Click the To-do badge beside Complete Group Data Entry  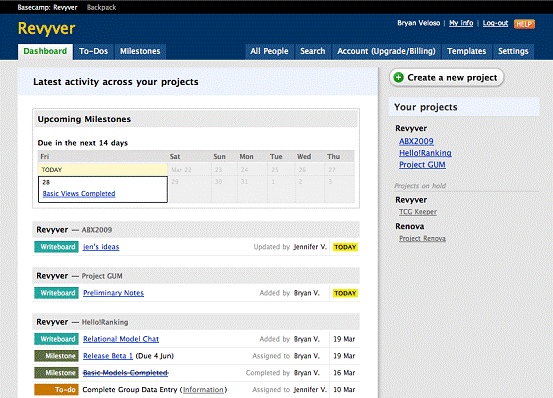coord(56,390)
